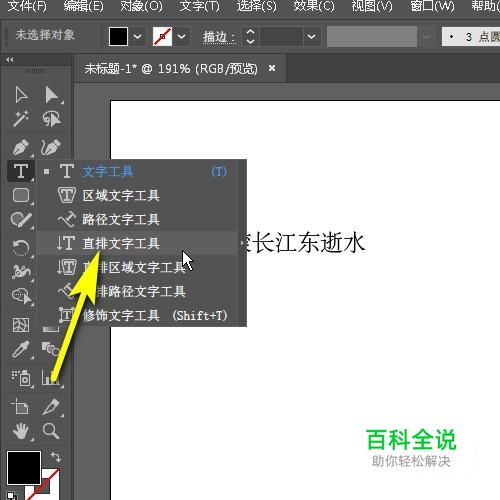
Task: Select the Shaper/brush tool below the rectangle
Action: pyautogui.click(x=21, y=220)
